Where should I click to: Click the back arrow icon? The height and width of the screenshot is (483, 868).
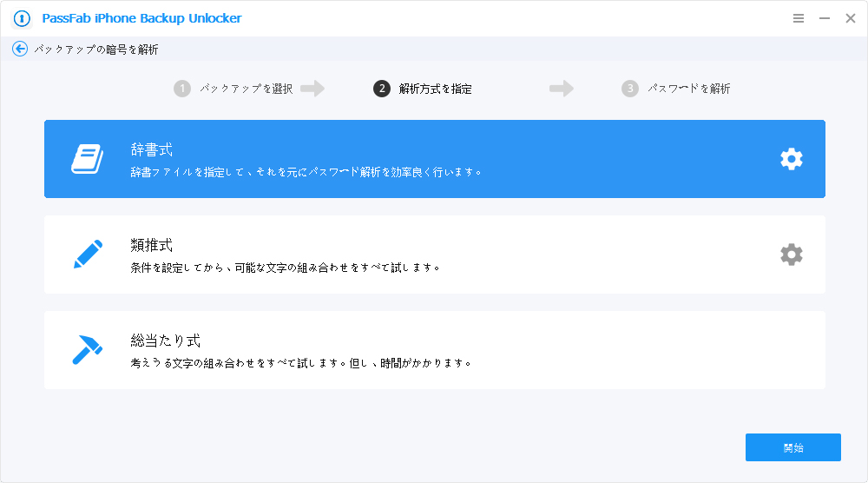[20, 50]
